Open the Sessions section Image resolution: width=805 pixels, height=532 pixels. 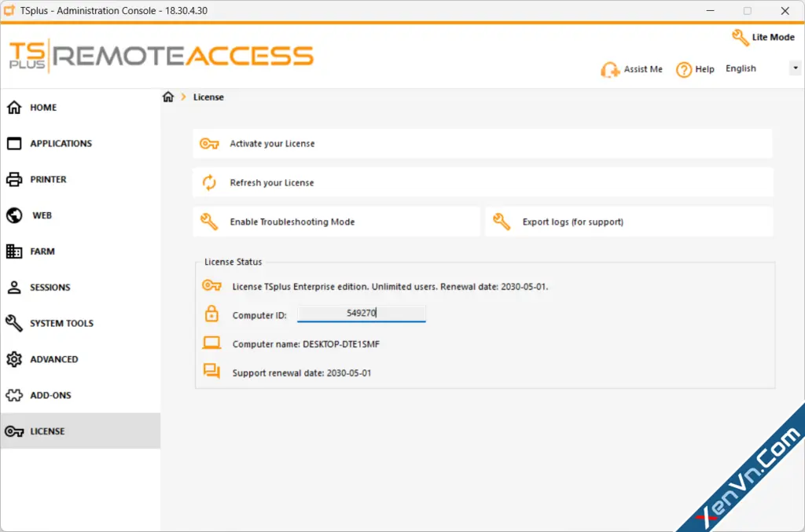click(x=50, y=288)
